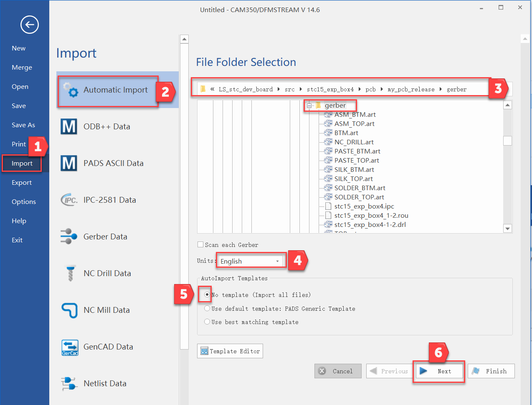This screenshot has width=532, height=405.
Task: Select ASM_TOP.art in the file tree
Action: pos(355,123)
